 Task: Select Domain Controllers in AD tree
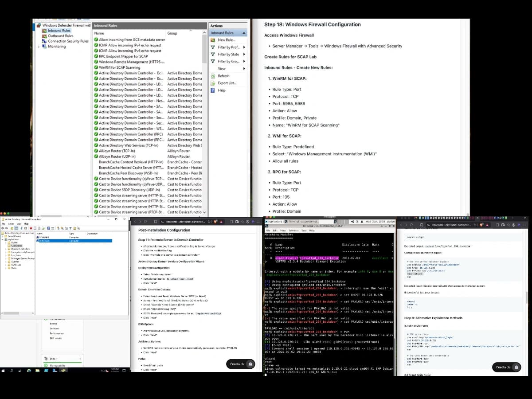point(20,249)
